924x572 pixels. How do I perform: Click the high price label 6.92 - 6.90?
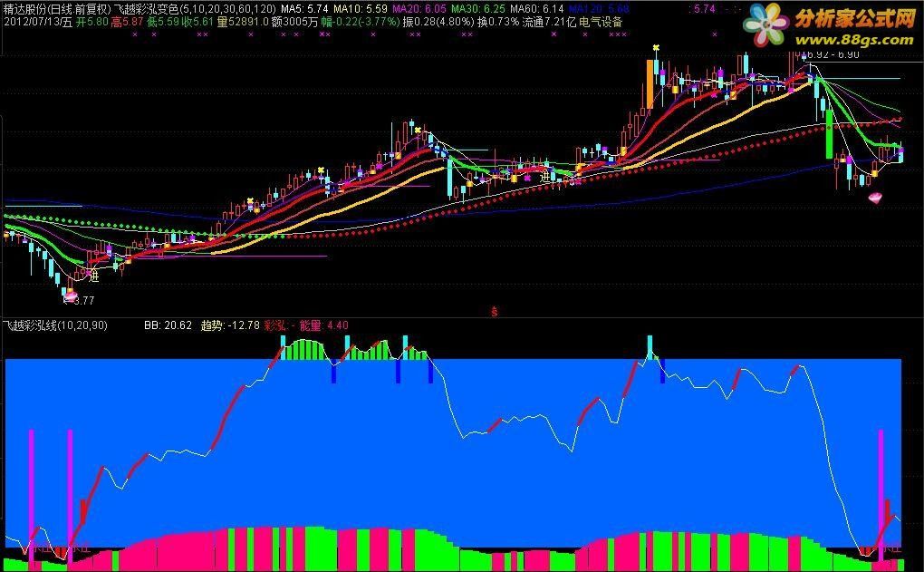833,54
